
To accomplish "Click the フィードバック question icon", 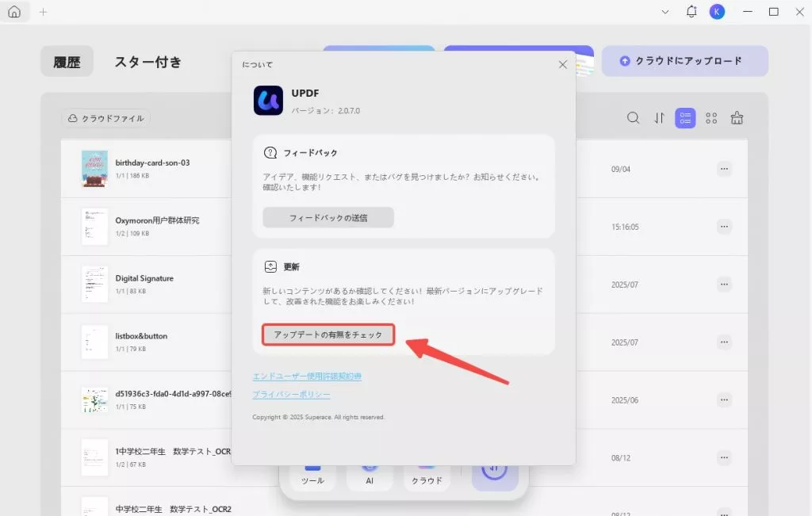I will 270,152.
